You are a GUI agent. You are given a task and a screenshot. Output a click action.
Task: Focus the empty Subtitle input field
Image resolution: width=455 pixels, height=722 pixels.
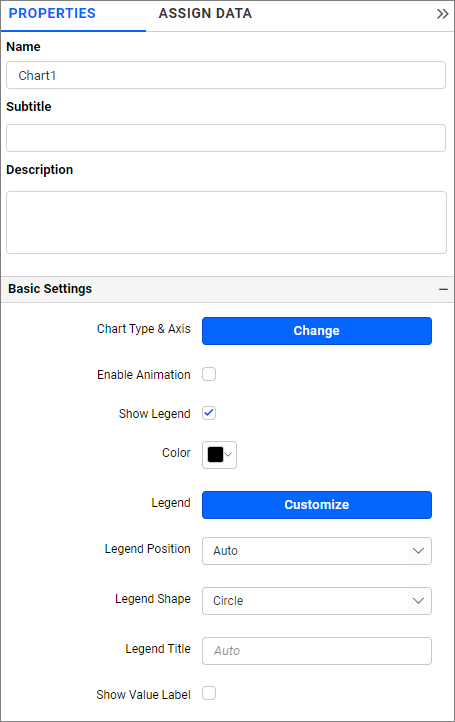(226, 138)
